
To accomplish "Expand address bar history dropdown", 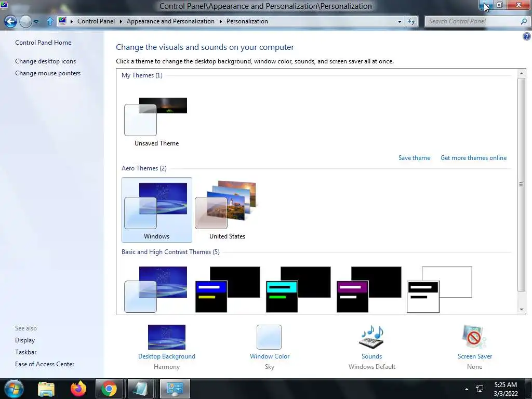I will point(400,21).
